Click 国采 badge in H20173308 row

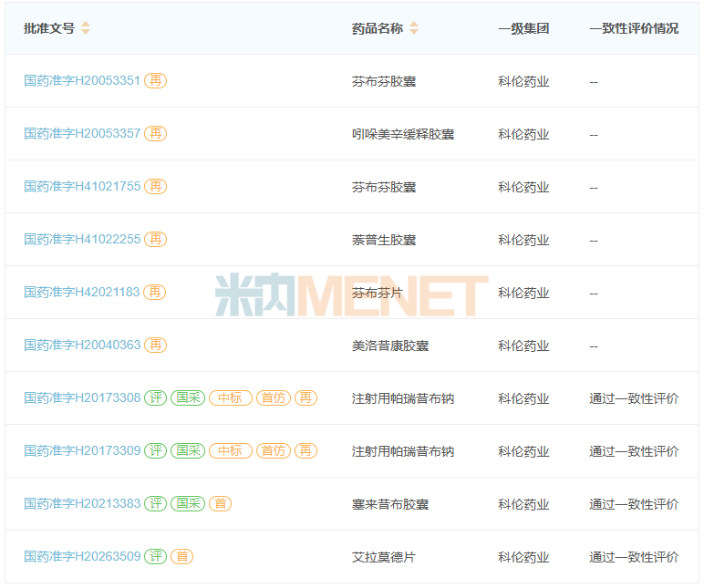click(188, 398)
